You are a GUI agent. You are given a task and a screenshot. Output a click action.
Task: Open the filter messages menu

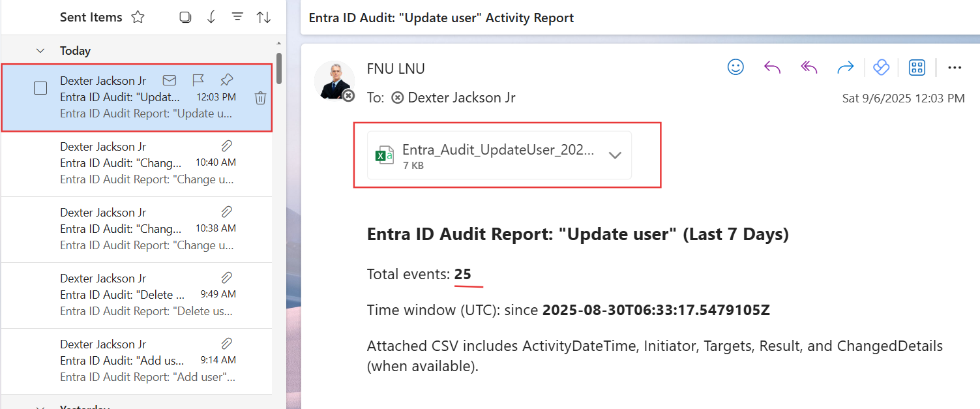pyautogui.click(x=237, y=18)
